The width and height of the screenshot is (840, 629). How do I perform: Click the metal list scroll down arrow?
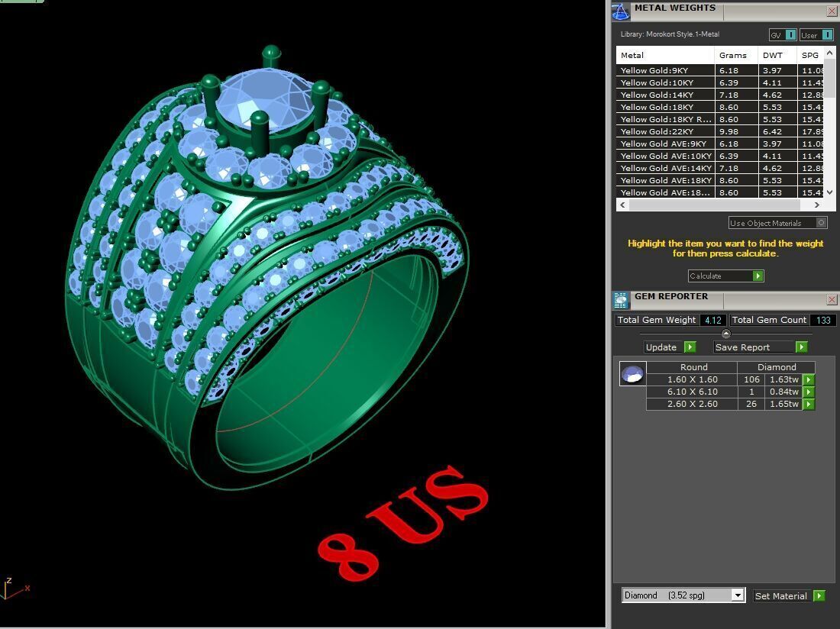[830, 192]
